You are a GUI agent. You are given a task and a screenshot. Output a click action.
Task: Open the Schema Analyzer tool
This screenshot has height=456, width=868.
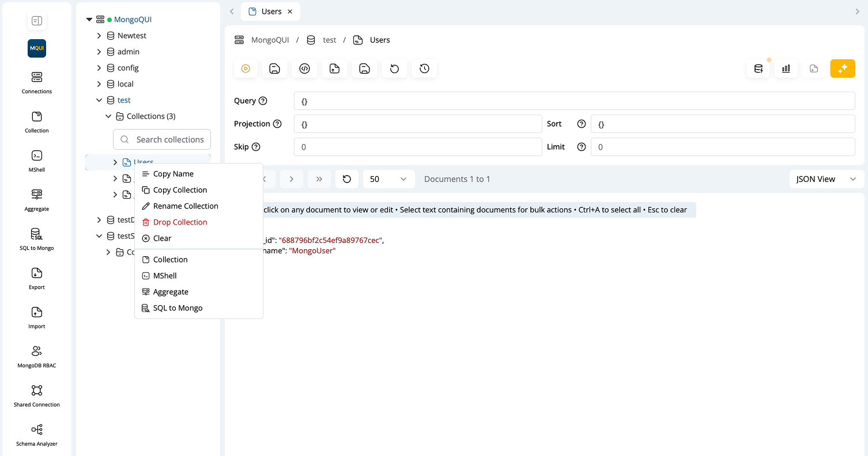click(37, 434)
